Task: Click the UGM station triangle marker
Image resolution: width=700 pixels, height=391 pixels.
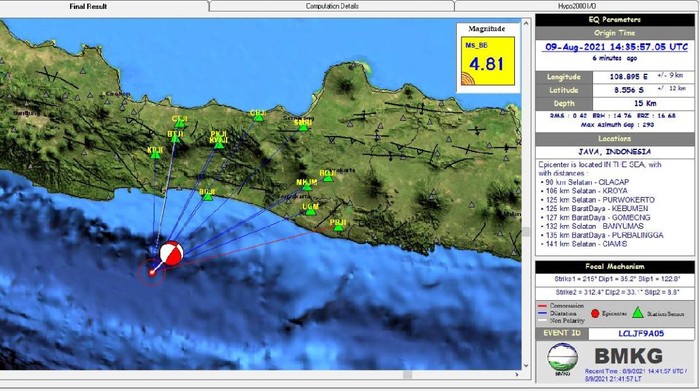Action: 311,212
